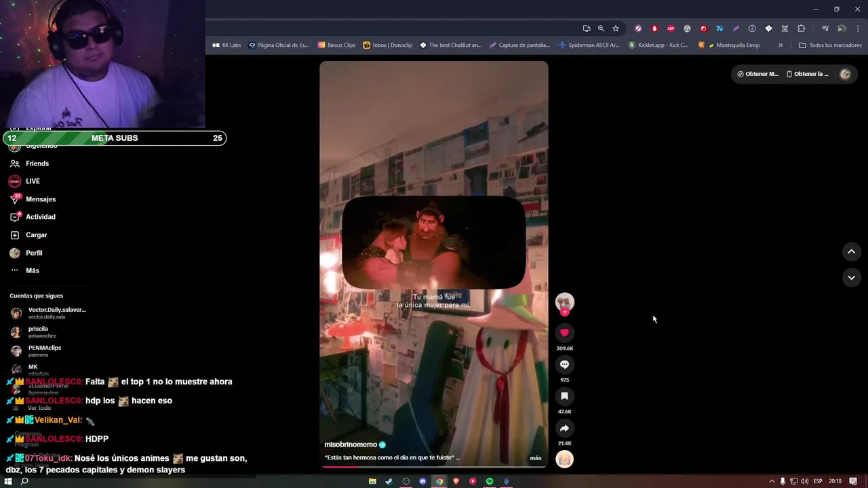Open the browser zoom magnifier icon
This screenshot has height=488, width=868.
point(601,28)
